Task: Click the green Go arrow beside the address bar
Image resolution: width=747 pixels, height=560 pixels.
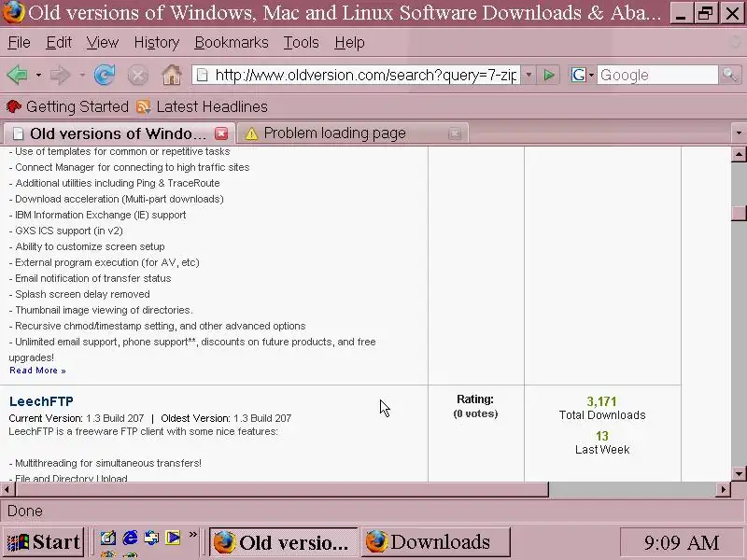Action: (x=549, y=75)
